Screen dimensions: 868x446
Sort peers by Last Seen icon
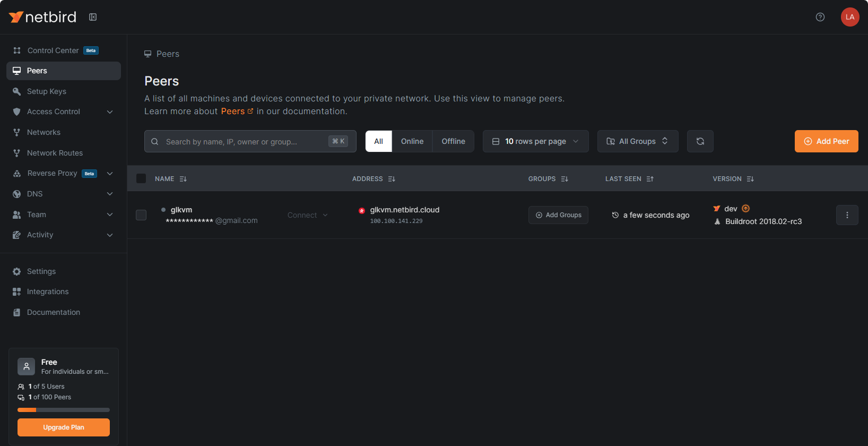650,179
